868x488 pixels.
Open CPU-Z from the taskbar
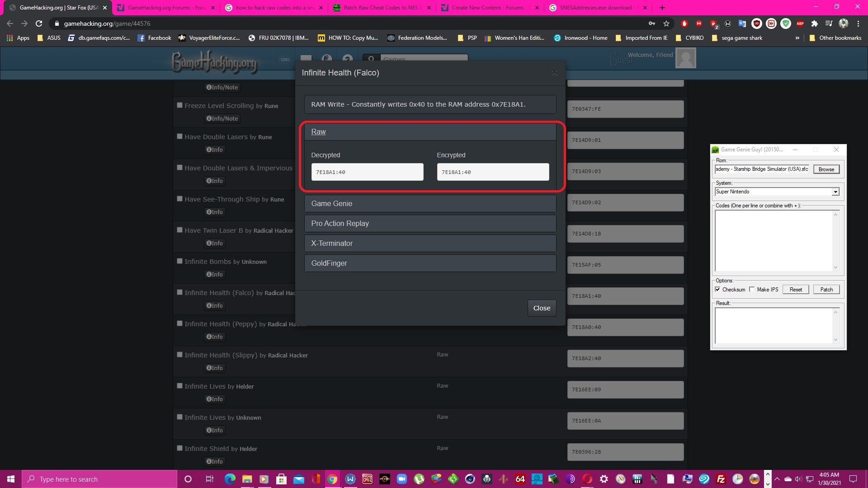pos(368,479)
